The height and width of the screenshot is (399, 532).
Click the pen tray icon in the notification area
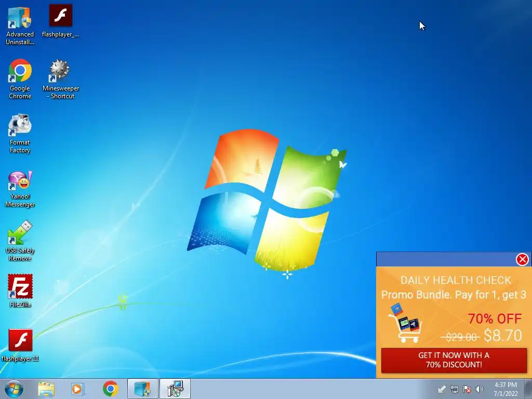[x=442, y=389]
